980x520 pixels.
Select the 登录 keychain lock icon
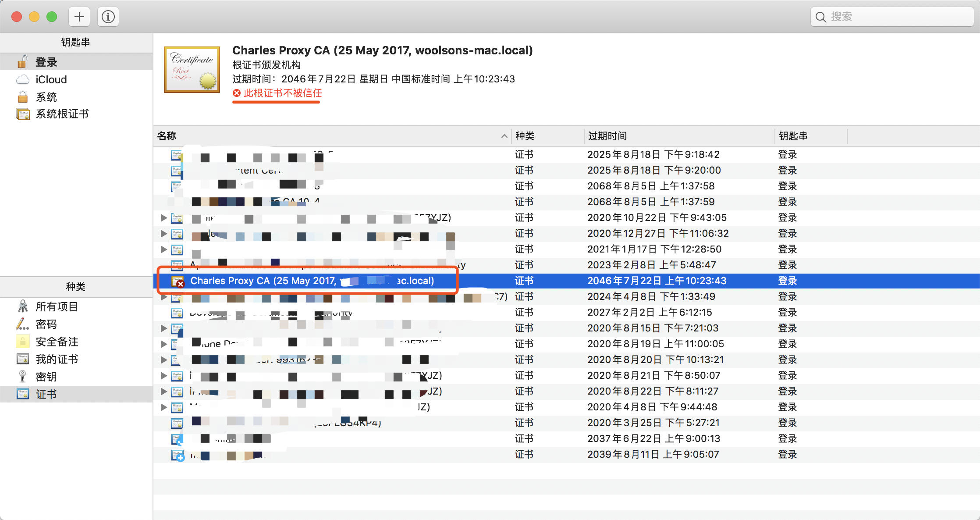(x=23, y=62)
